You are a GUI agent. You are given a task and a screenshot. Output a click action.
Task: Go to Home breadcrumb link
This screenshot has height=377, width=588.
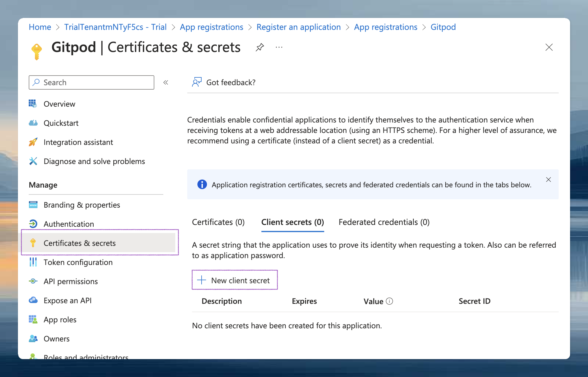(x=40, y=27)
